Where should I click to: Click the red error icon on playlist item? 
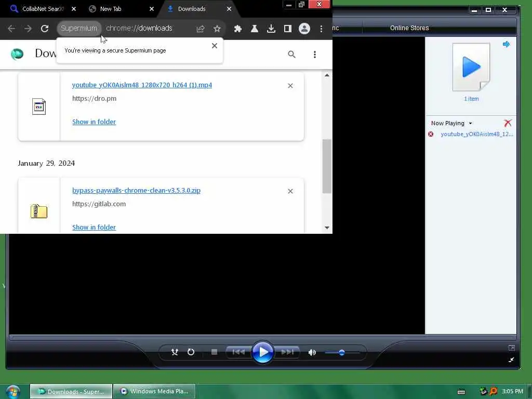pos(431,134)
